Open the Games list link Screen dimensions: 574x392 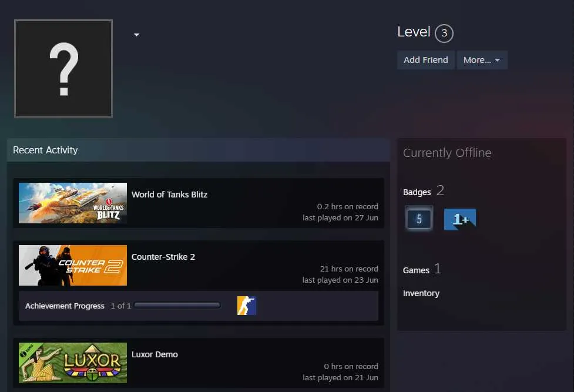(416, 270)
